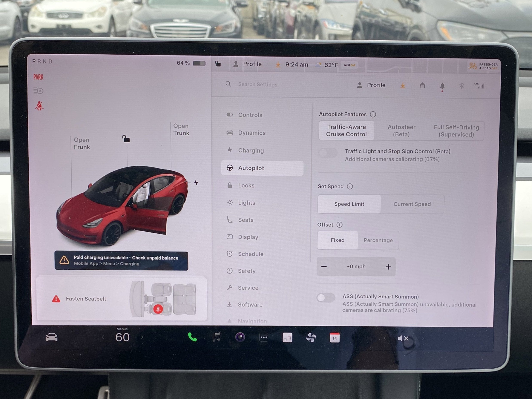The width and height of the screenshot is (532, 399).
Task: Open the Lights settings menu
Action: (x=262, y=203)
